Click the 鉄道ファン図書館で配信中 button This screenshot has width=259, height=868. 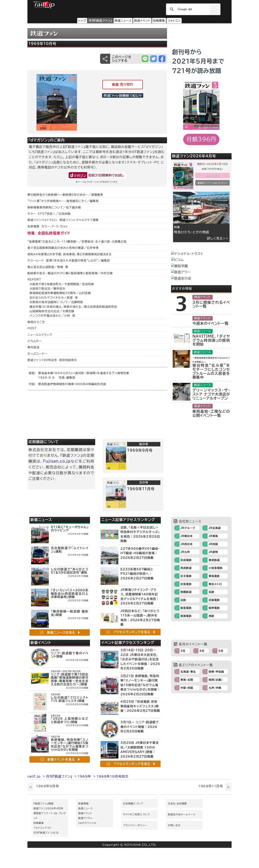[x=123, y=95]
